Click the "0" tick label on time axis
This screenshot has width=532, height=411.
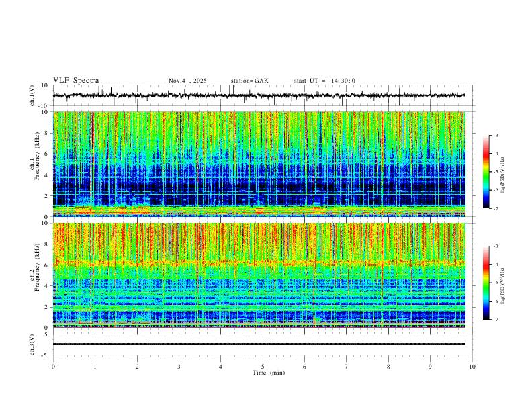tap(53, 367)
